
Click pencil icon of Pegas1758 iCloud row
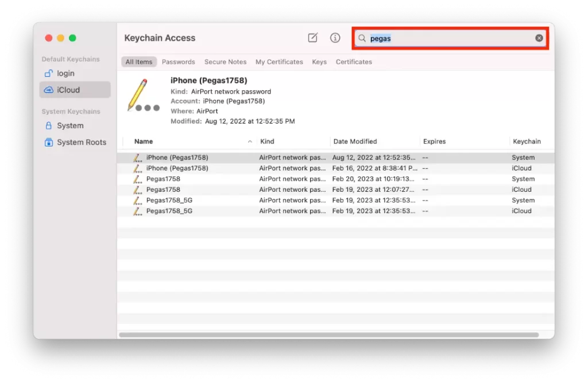click(x=138, y=190)
